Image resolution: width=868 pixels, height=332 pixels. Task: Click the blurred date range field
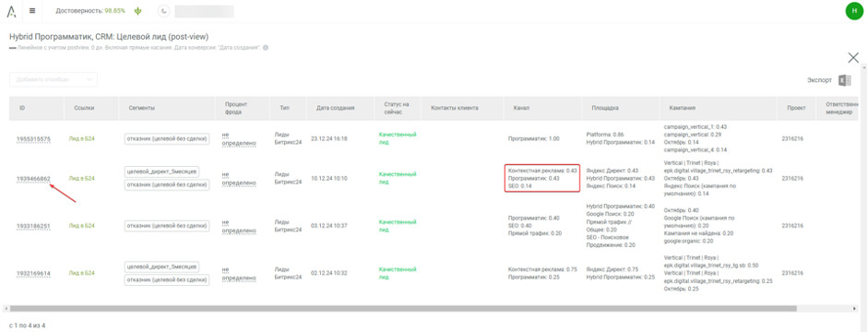(204, 11)
